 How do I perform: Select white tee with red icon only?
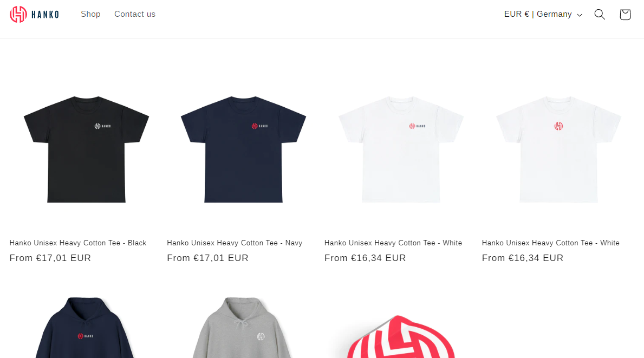click(x=558, y=149)
